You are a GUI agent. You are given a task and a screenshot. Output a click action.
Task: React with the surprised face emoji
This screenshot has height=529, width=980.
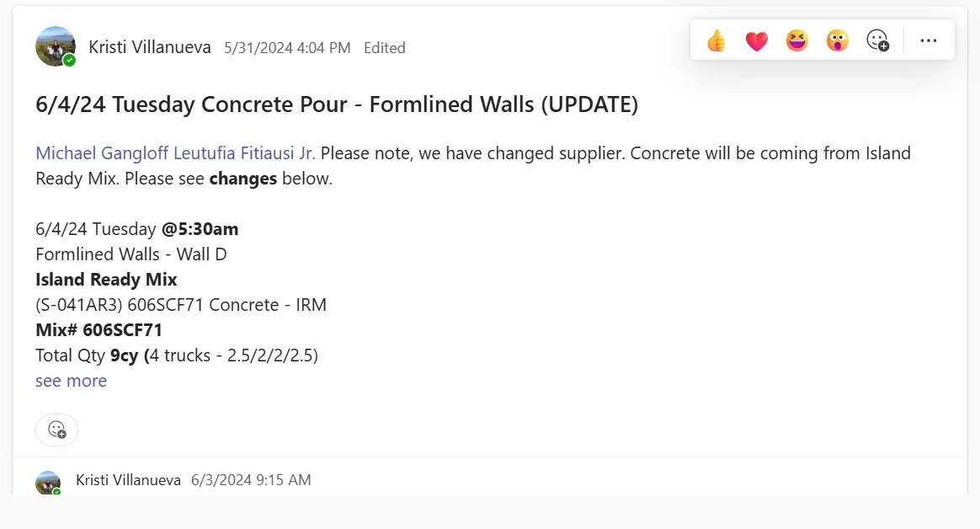[838, 40]
